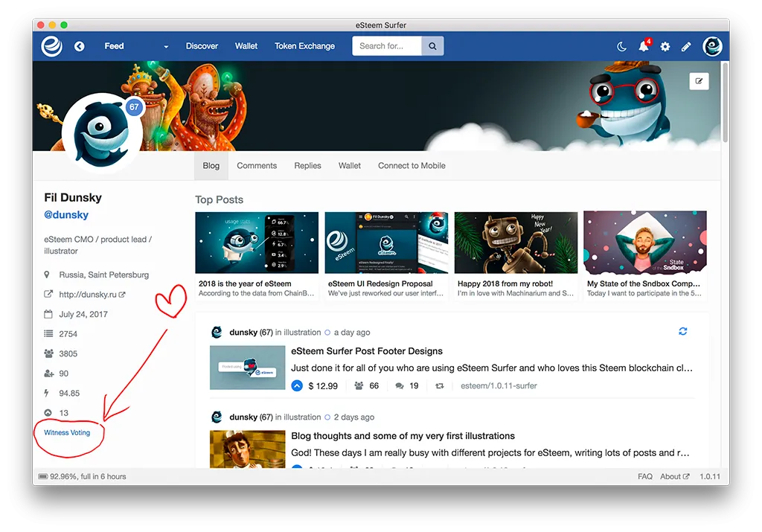Focus the 'Search for...' input field

pyautogui.click(x=387, y=45)
